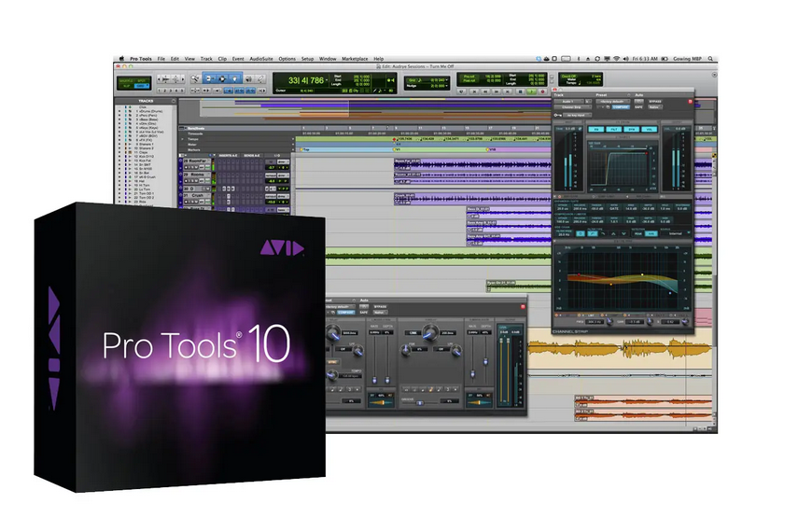This screenshot has width=798, height=532.
Task: Enable Spot edit mode
Action: (x=142, y=81)
